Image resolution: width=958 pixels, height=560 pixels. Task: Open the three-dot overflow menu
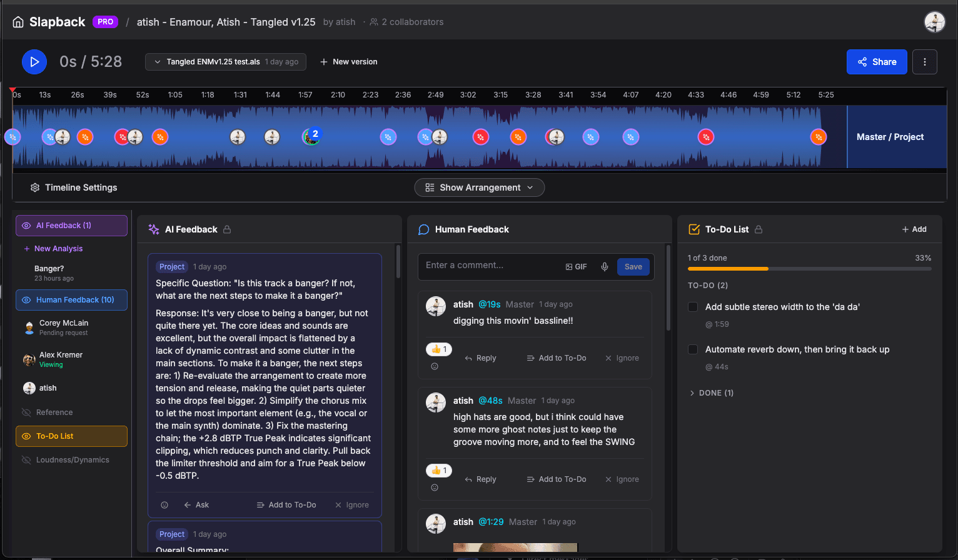[924, 61]
